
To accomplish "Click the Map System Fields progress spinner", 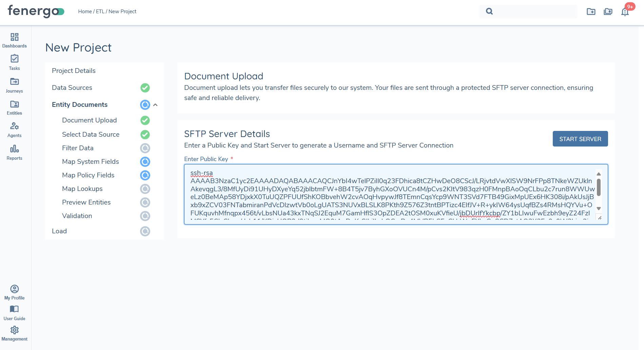I will (x=145, y=161).
